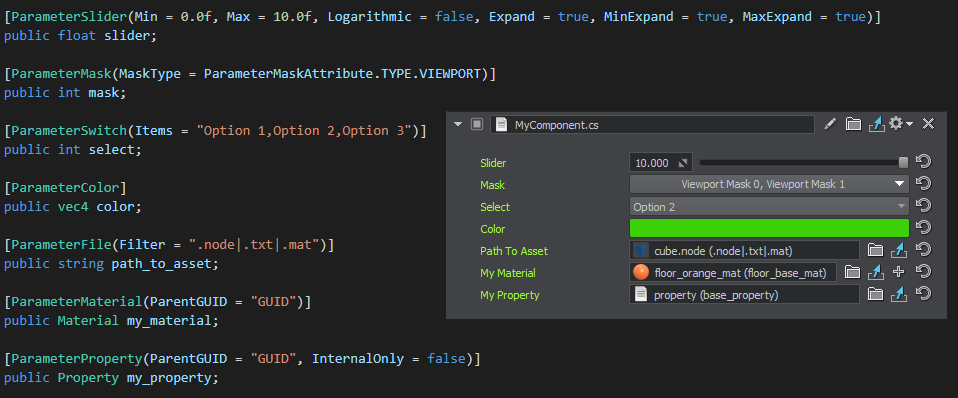Click the my_property variable name
Screen dimensions: 958x398
tap(168, 377)
